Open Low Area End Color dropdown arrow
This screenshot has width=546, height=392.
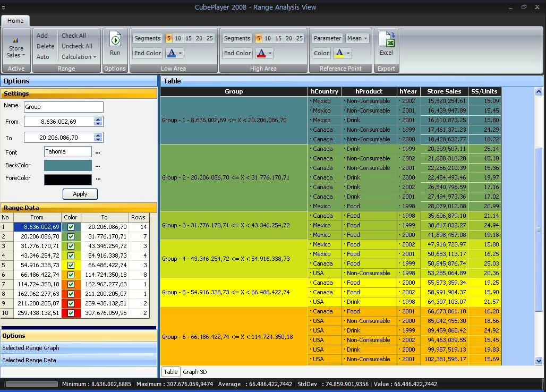[180, 53]
